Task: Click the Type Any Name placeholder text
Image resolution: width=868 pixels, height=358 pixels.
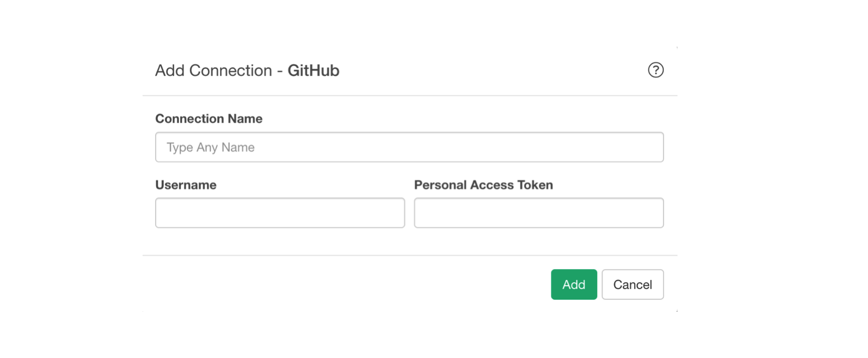Action: (210, 148)
